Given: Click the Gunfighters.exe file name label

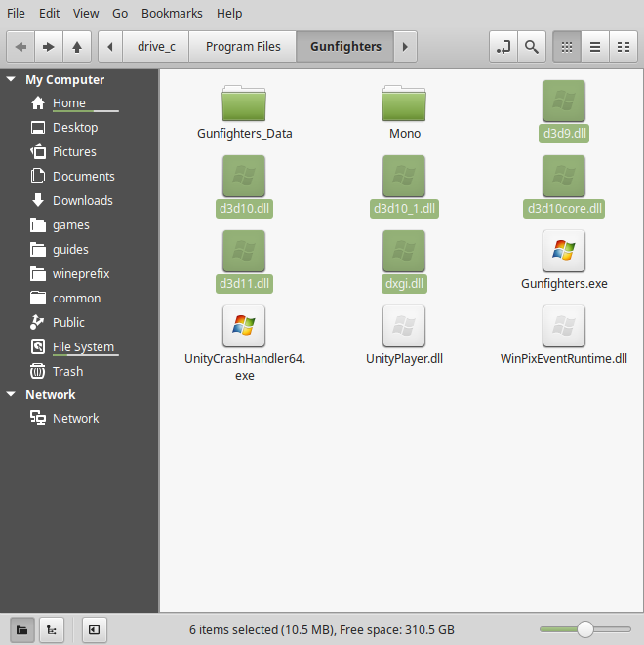Looking at the screenshot, I should pyautogui.click(x=564, y=283).
